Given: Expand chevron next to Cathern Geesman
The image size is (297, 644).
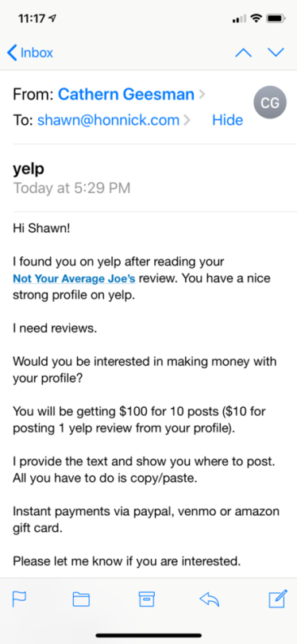Looking at the screenshot, I should click(202, 95).
